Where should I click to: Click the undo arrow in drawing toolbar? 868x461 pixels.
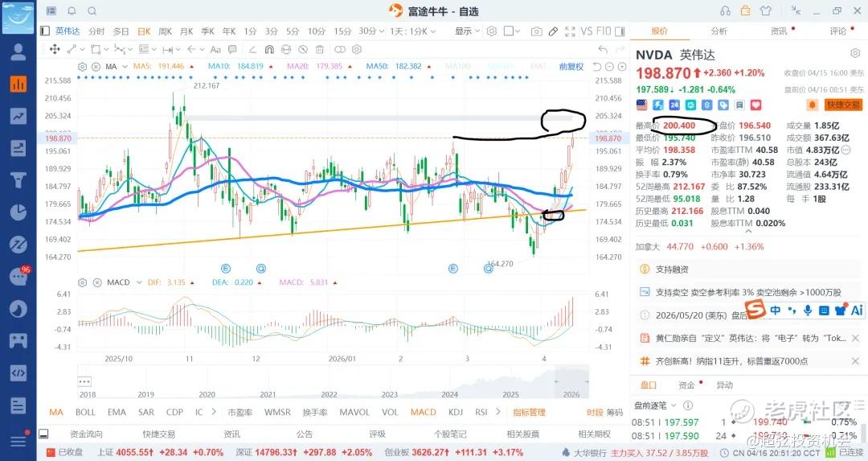click(x=603, y=49)
